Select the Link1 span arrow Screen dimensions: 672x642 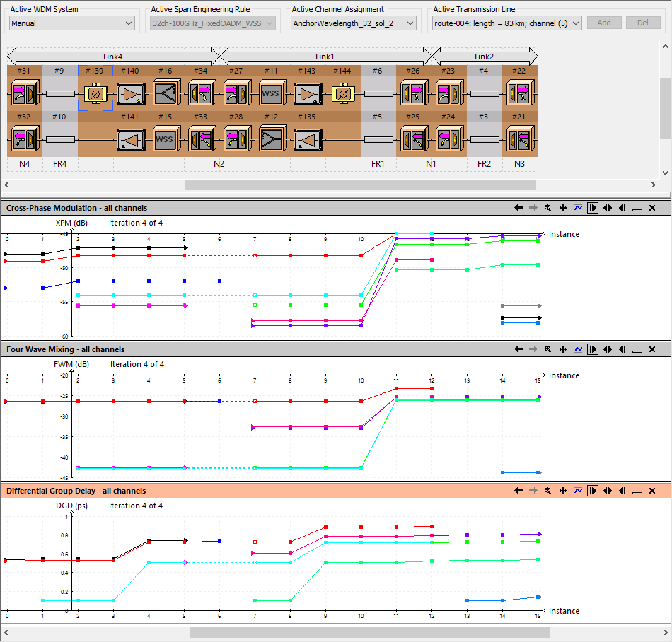click(325, 56)
